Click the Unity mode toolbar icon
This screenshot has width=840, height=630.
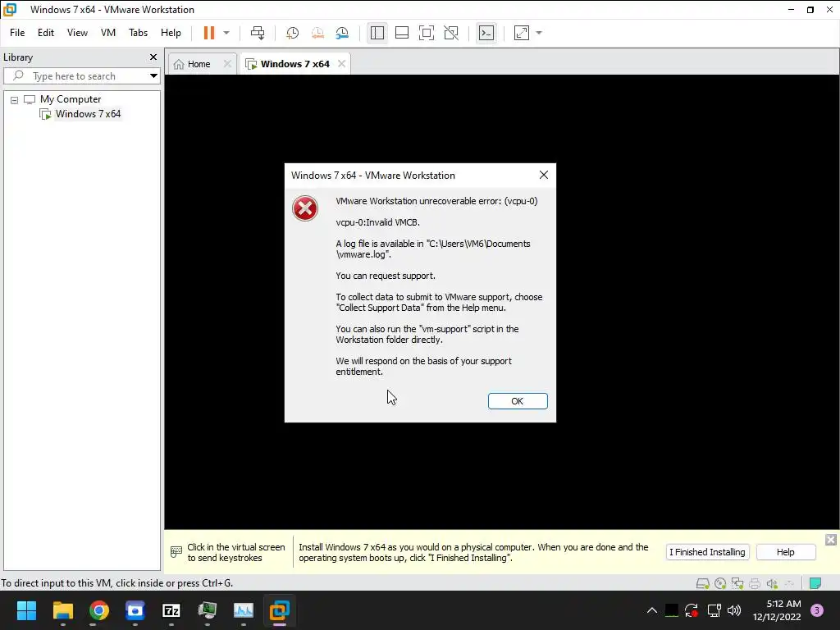point(451,33)
